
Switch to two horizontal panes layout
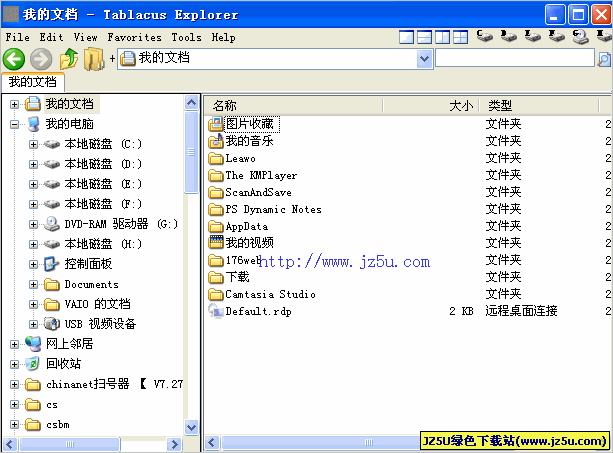pyautogui.click(x=424, y=37)
